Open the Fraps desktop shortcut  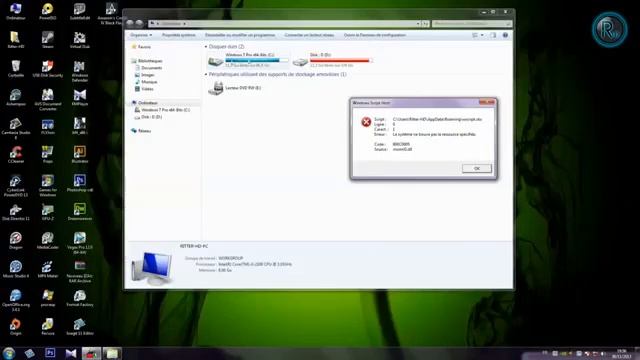[x=47, y=154]
